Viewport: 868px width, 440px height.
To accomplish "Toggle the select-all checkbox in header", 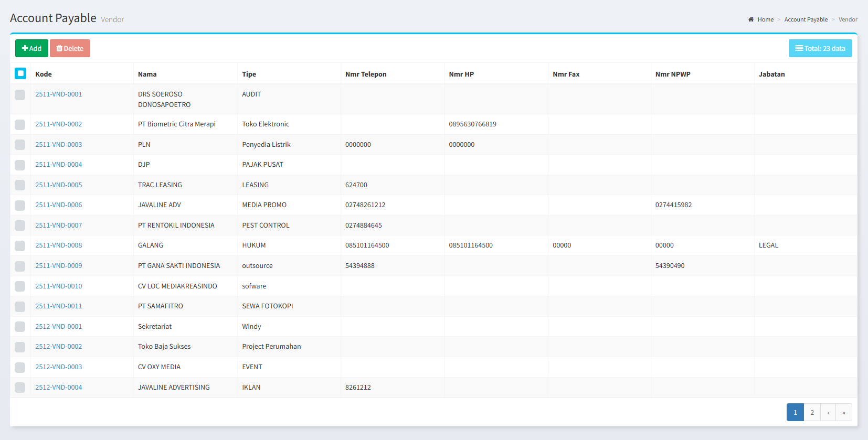I will [20, 73].
